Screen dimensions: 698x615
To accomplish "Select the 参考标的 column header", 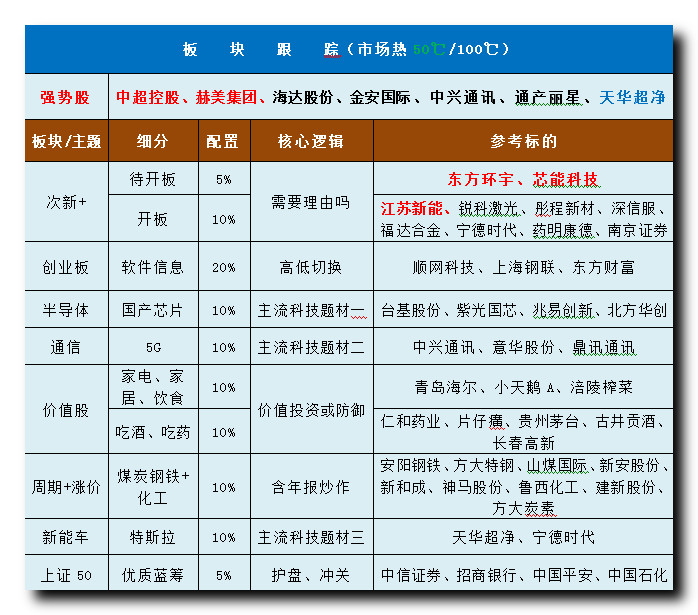I will pos(523,141).
